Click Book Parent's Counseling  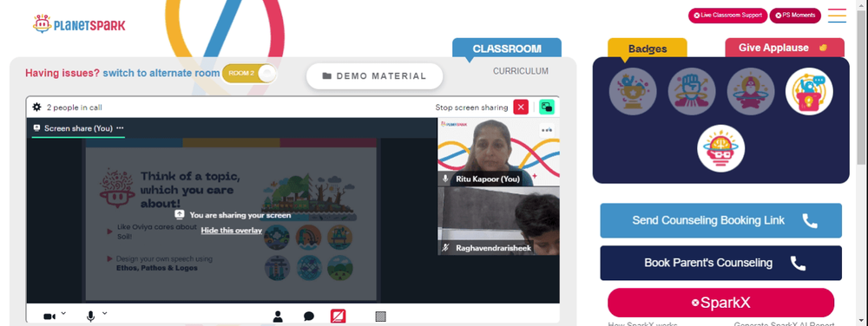coord(720,263)
